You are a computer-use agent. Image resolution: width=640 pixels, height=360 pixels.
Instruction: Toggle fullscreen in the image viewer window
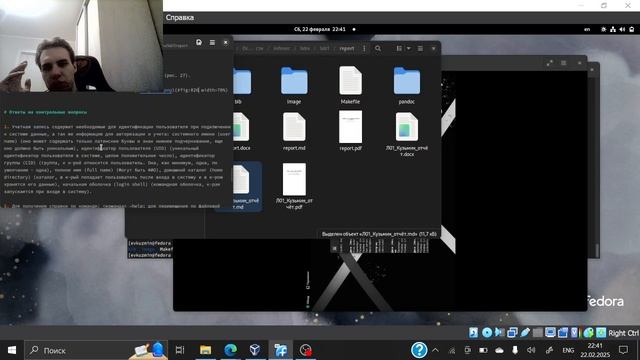click(550, 63)
